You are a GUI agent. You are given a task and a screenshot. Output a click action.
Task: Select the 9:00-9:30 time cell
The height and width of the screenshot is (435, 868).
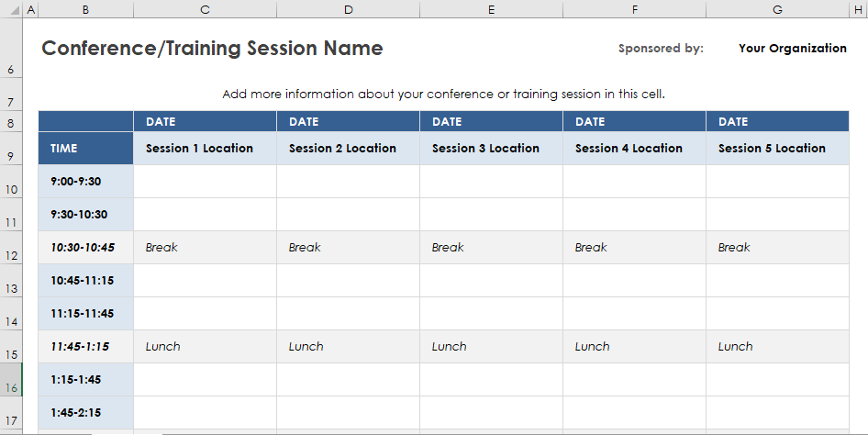click(86, 182)
